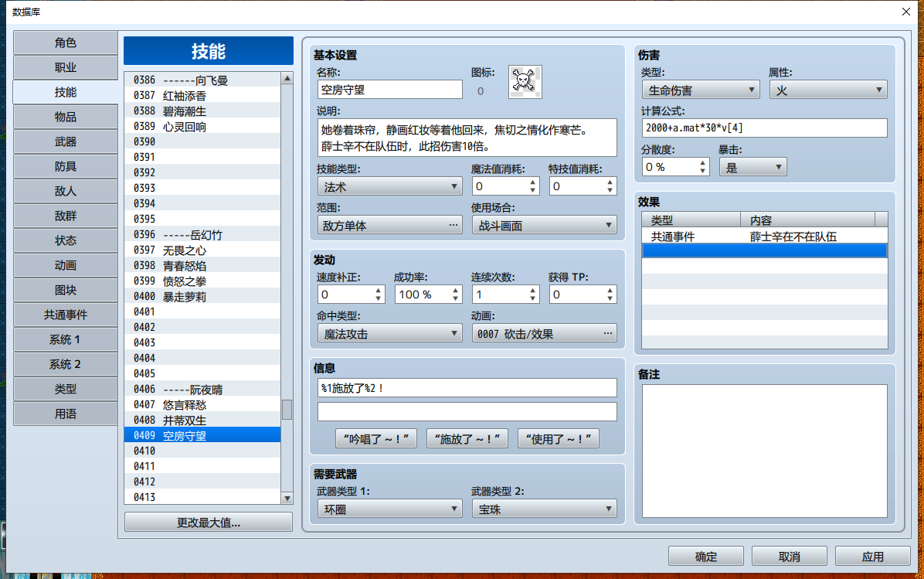
Task: Click into the 说明 description text box
Action: [467, 138]
